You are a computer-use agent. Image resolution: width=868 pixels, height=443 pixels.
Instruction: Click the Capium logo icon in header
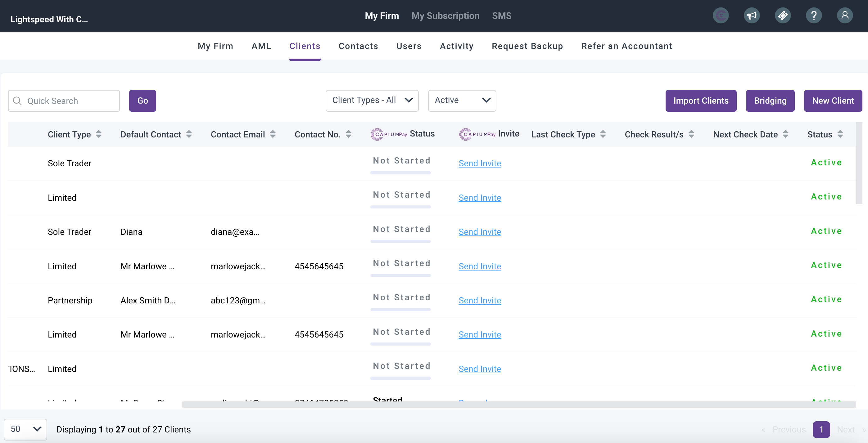[721, 16]
